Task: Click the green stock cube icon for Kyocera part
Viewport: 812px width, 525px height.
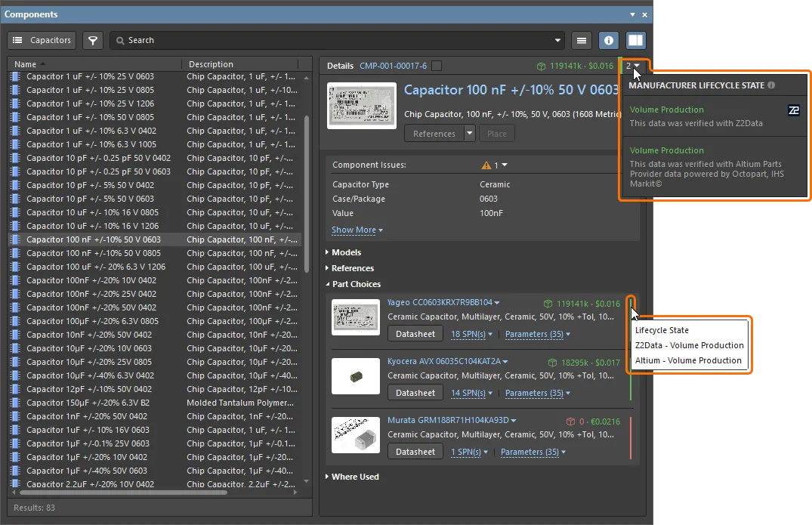Action: point(553,363)
